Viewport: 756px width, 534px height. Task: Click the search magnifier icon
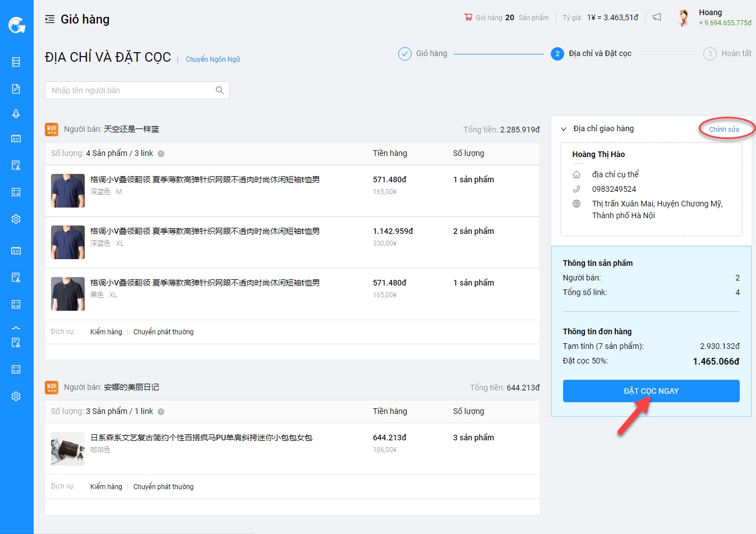220,90
